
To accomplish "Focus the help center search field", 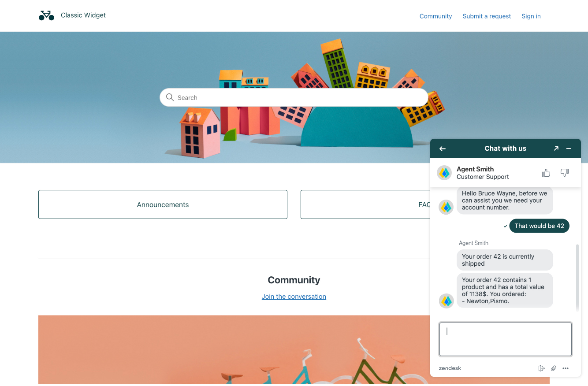I will (294, 97).
